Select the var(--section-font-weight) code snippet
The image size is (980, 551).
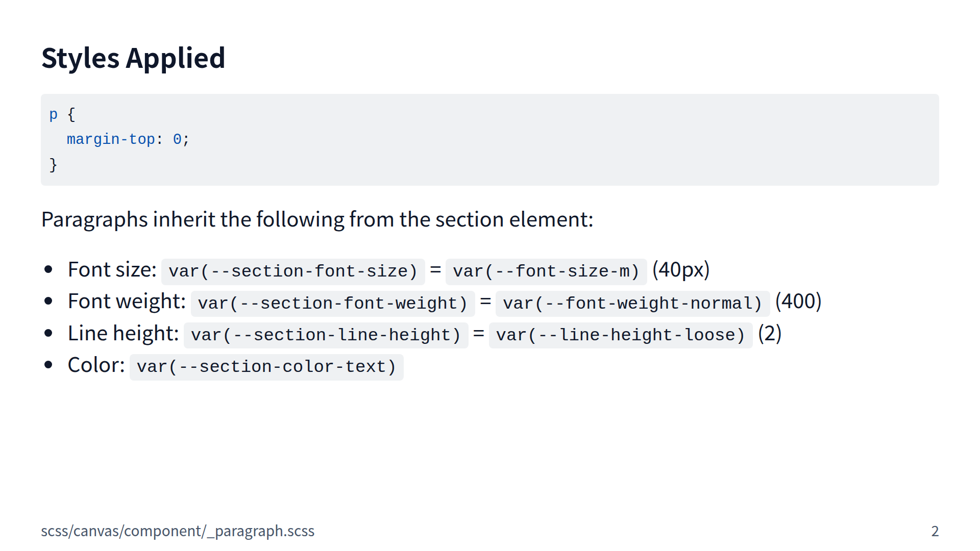coord(333,304)
